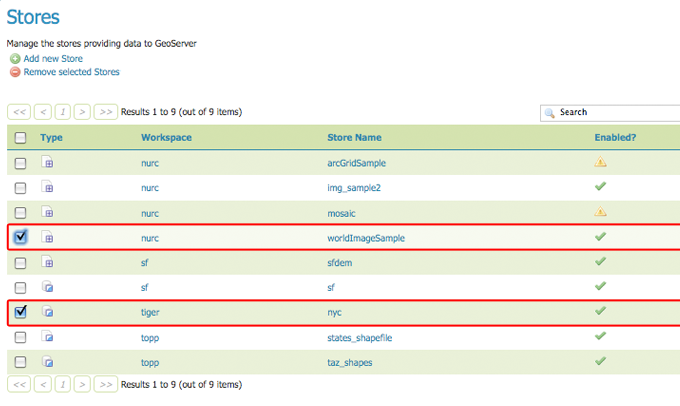Go to next page using top pager
Viewport: 680px width, 406px height.
pos(82,112)
